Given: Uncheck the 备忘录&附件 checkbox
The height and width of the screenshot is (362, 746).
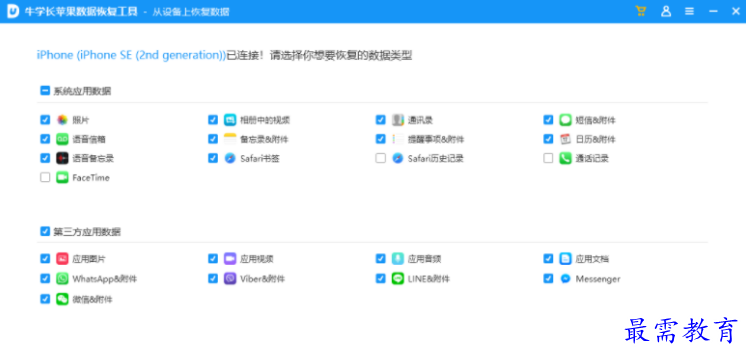Looking at the screenshot, I should [213, 139].
